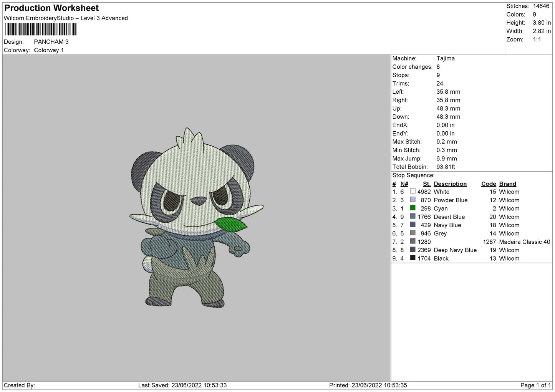Click the stitch count '4982' in row 1
The height and width of the screenshot is (392, 555).
tap(424, 192)
